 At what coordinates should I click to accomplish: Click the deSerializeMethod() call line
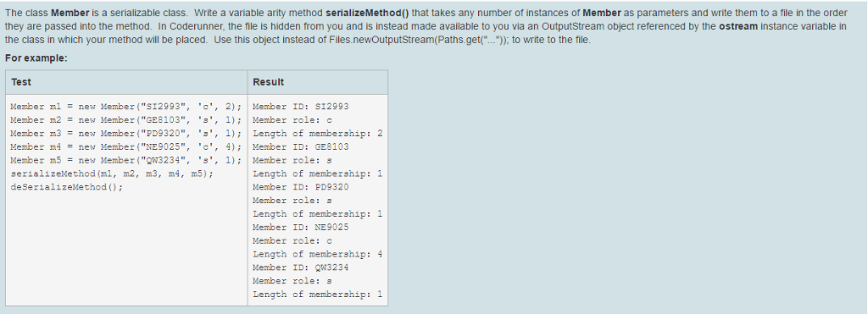[66, 187]
